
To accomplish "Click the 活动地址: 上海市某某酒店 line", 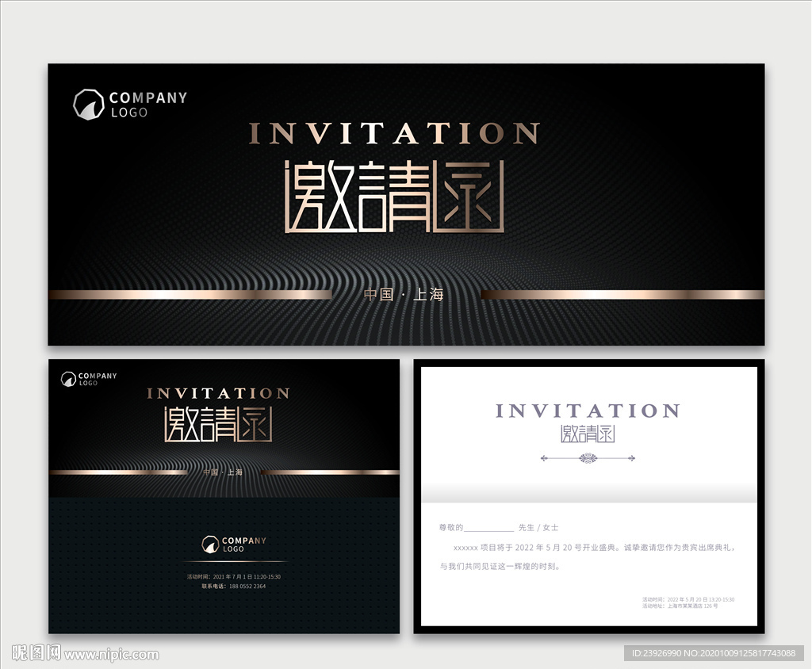I will tap(680, 606).
